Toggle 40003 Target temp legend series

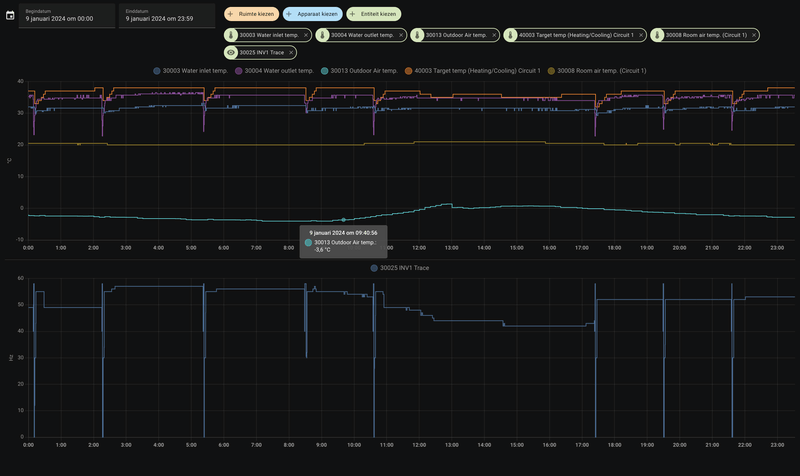pos(472,71)
